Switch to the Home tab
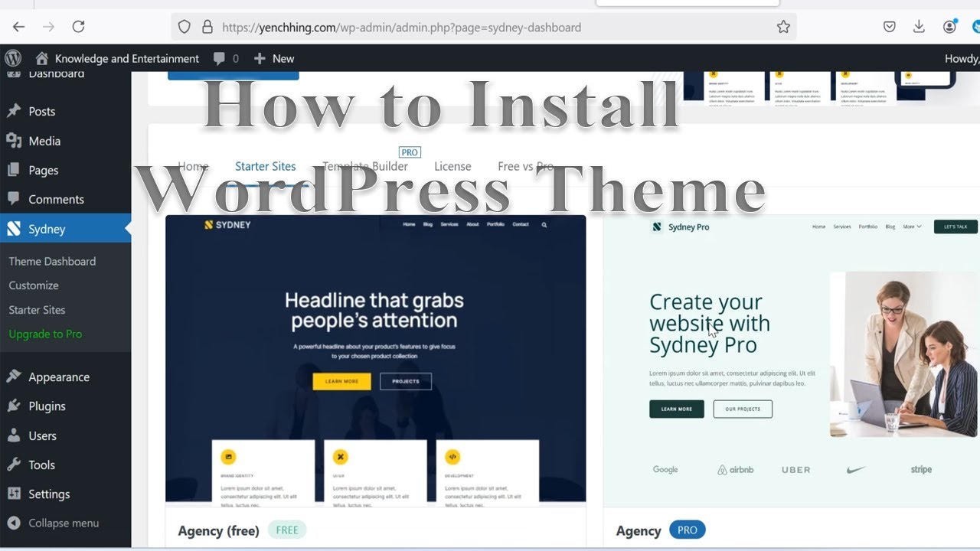The image size is (980, 551). [x=193, y=166]
